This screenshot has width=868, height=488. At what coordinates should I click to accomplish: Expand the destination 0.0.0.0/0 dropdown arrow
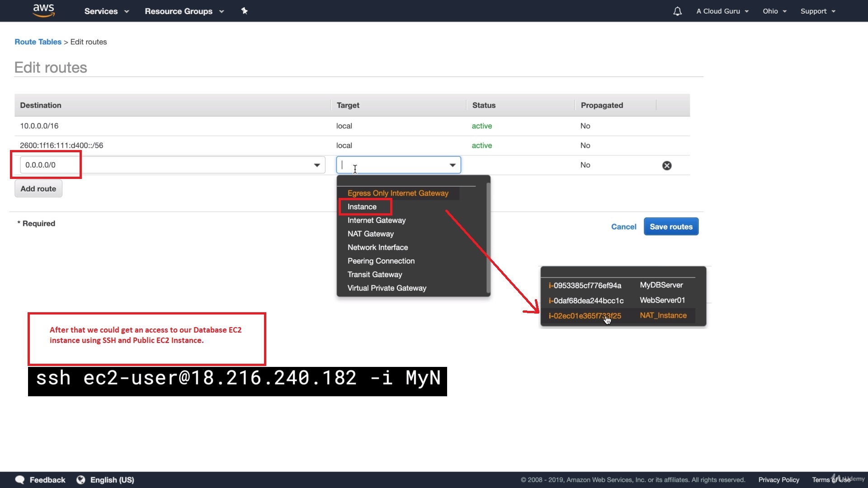pos(317,165)
